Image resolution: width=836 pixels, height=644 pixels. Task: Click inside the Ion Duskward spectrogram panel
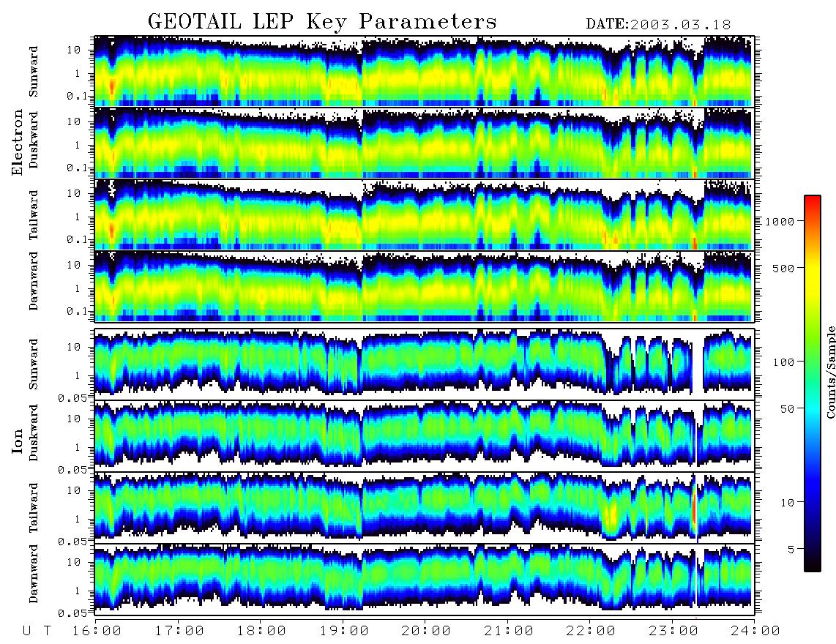(425, 435)
